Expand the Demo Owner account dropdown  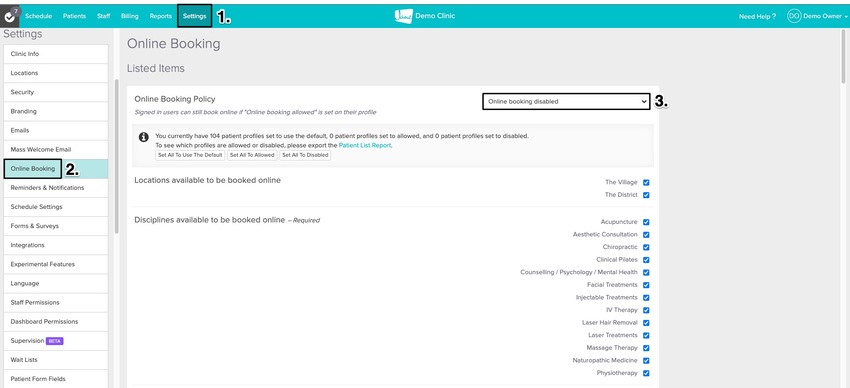(826, 17)
